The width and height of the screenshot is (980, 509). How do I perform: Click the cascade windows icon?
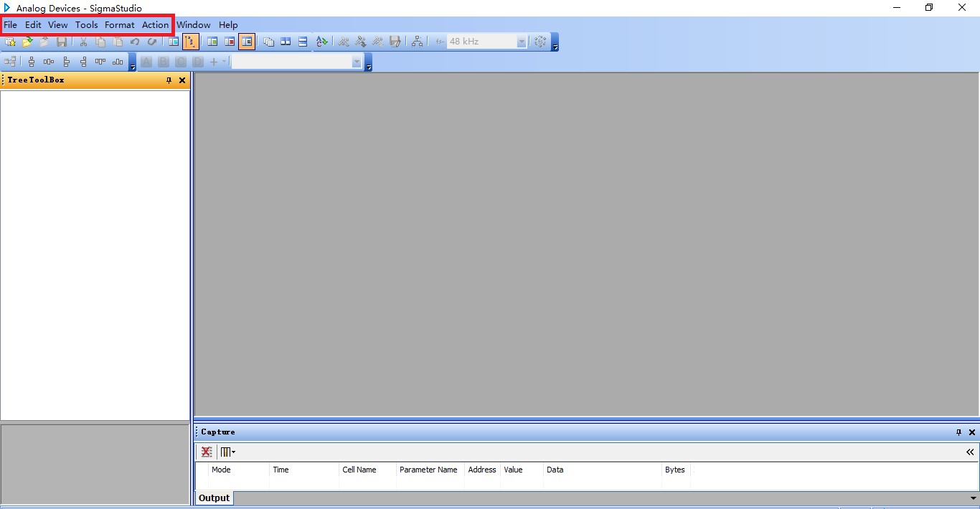point(268,42)
